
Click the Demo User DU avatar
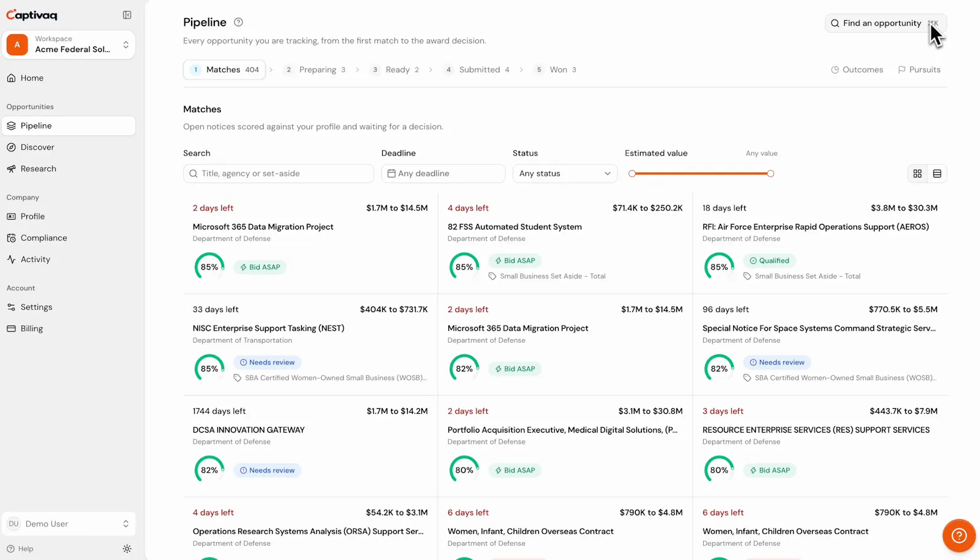pos(13,524)
